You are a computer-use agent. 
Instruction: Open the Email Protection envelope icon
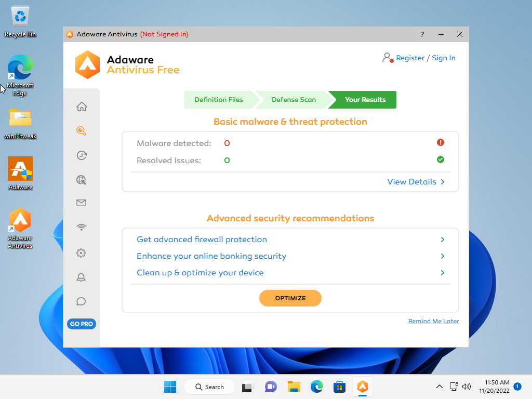(82, 203)
